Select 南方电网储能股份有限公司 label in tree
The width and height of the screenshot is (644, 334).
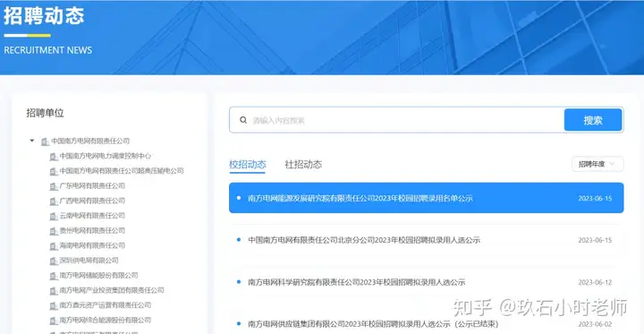(98, 275)
